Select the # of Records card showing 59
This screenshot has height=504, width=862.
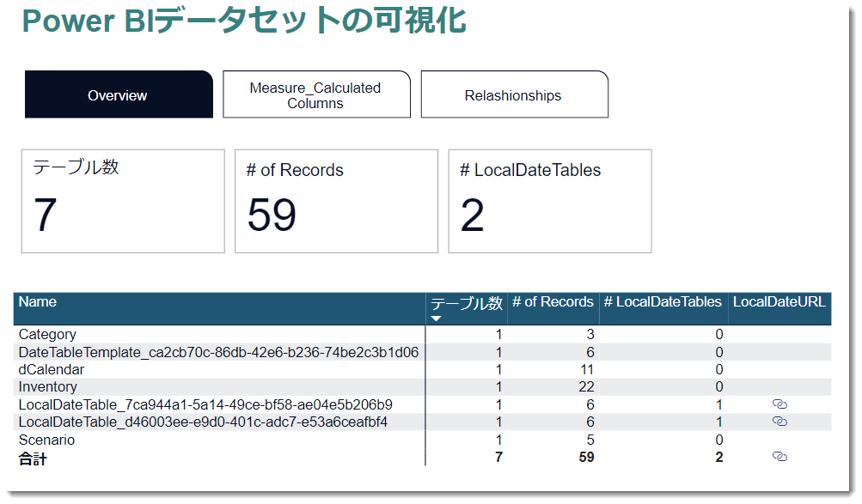click(336, 202)
